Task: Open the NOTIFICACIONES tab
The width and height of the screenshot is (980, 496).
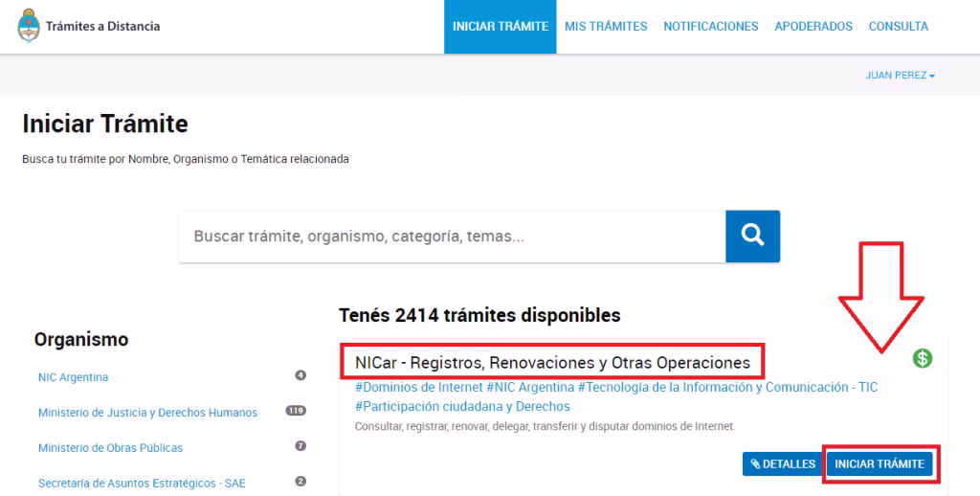Action: click(710, 27)
